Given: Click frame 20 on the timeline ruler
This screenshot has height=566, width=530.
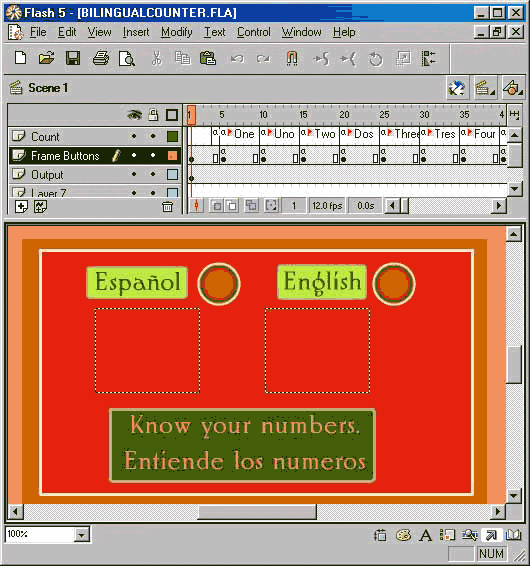Looking at the screenshot, I should [x=344, y=115].
